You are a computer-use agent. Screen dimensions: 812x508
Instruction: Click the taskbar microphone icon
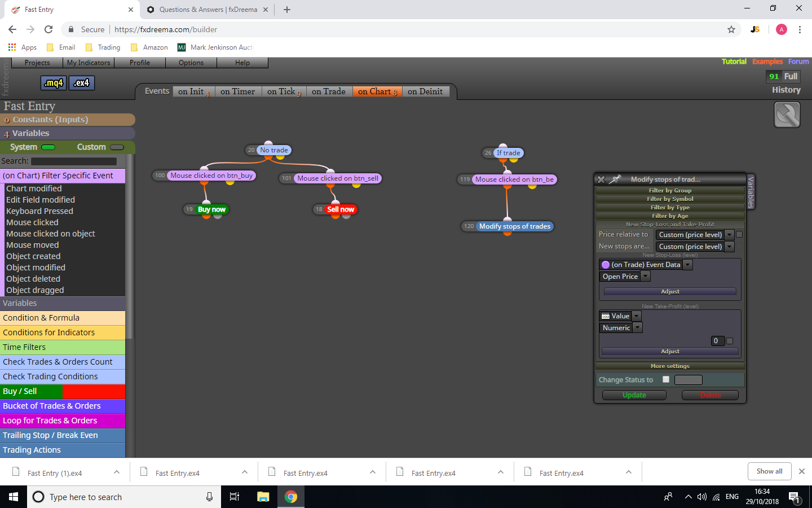(x=209, y=497)
